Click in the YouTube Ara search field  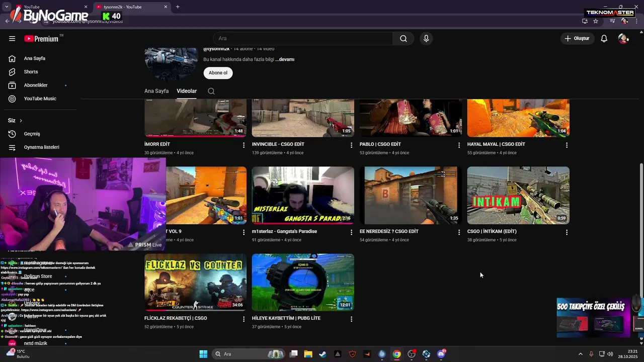coord(303,39)
